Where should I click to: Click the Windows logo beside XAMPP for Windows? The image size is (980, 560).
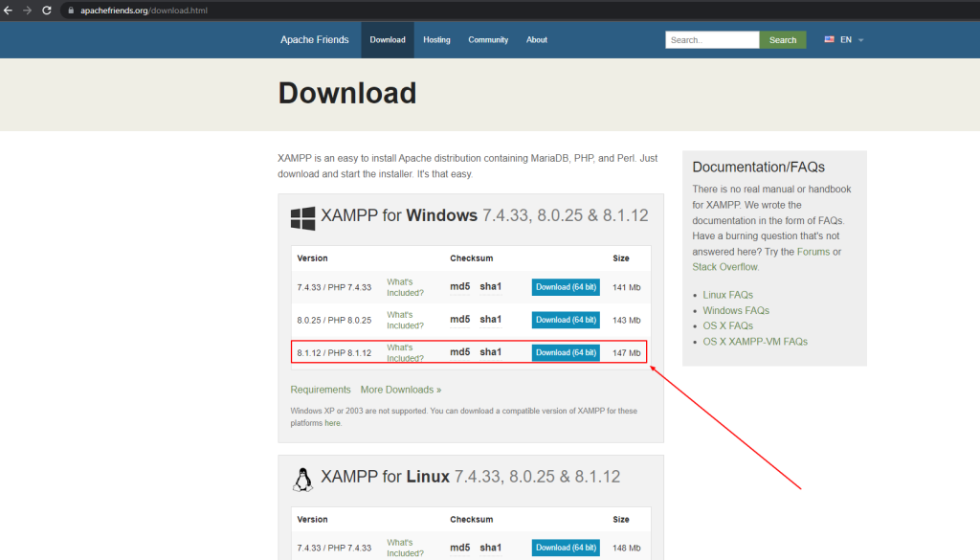[301, 218]
